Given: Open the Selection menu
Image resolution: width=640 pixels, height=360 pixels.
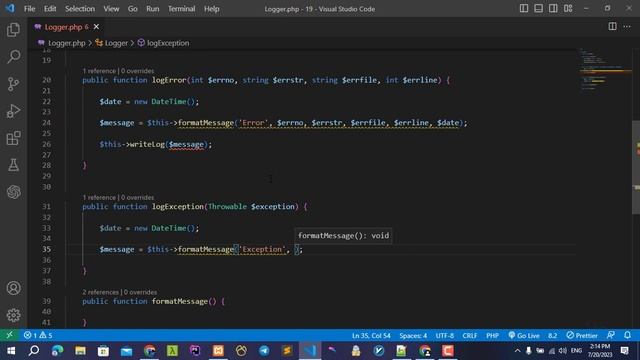Looking at the screenshot, I should pos(80,9).
